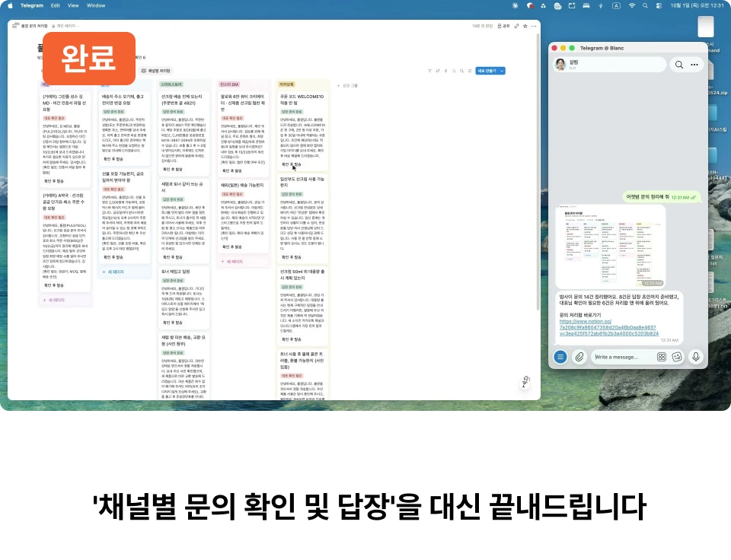Image resolution: width=731 pixels, height=560 pixels.
Task: Open the Telegram chat three-dots menu
Action: coord(694,65)
